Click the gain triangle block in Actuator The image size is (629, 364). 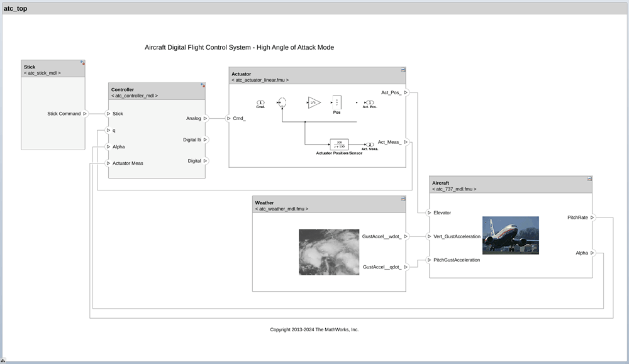tap(314, 102)
